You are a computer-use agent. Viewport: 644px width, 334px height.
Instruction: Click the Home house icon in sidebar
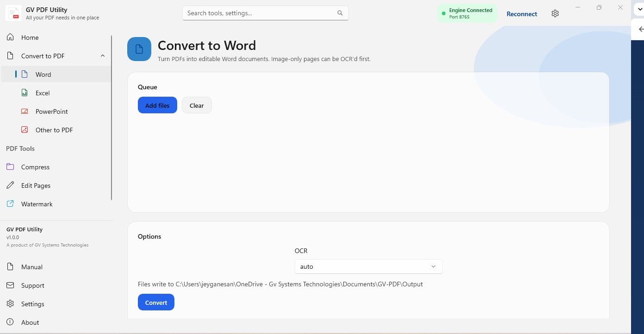click(10, 37)
